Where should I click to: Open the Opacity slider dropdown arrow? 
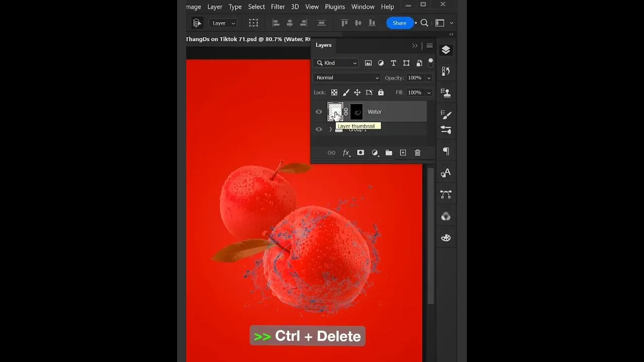(429, 78)
